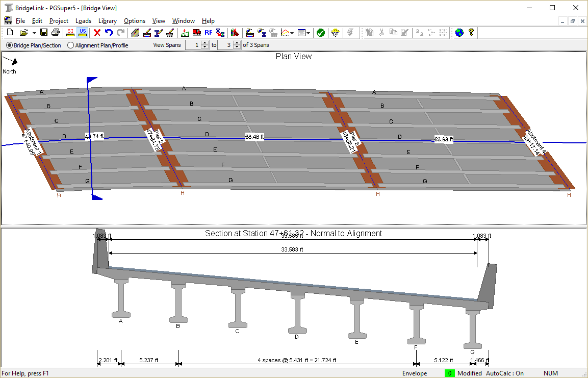Click the red X delete toolbar icon
Screen dimensions: 588x378
[x=96, y=32]
